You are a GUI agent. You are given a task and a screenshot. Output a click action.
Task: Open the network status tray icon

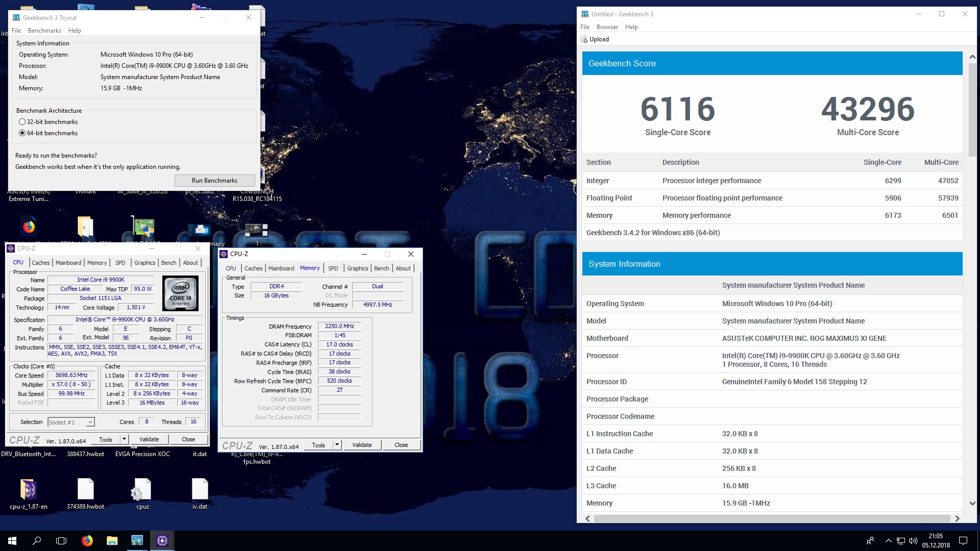tap(901, 541)
